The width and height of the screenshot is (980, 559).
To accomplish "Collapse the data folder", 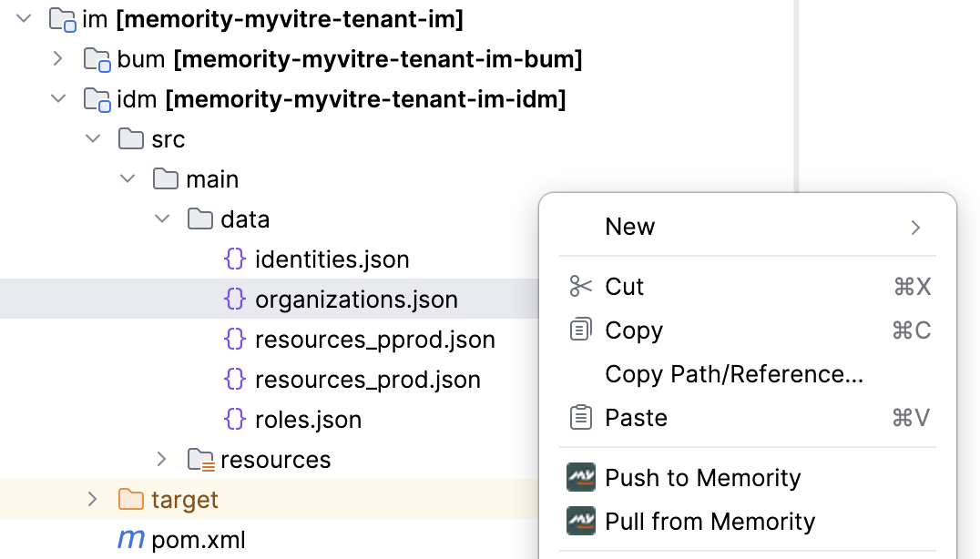I will coord(162,219).
